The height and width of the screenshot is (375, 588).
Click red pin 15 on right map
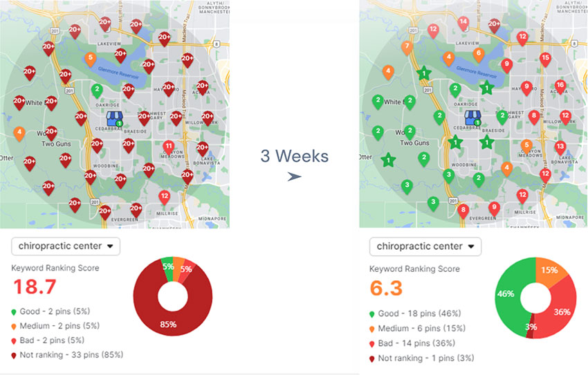click(x=545, y=59)
